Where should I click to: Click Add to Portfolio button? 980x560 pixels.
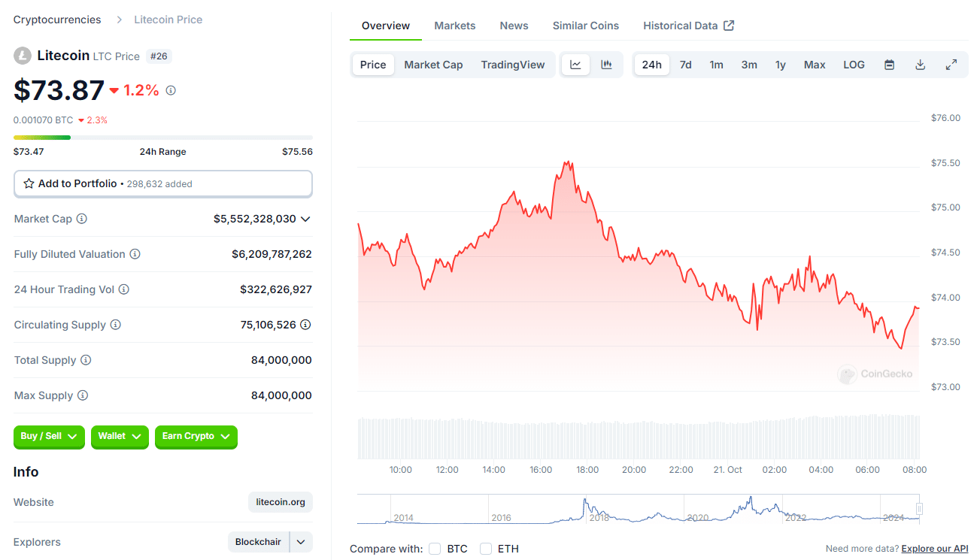click(163, 183)
